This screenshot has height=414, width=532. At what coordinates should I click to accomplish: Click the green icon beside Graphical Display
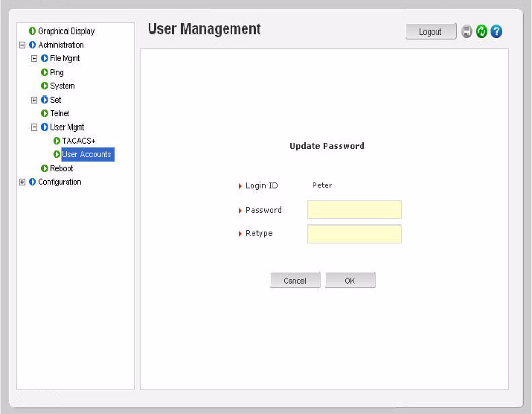(x=32, y=31)
